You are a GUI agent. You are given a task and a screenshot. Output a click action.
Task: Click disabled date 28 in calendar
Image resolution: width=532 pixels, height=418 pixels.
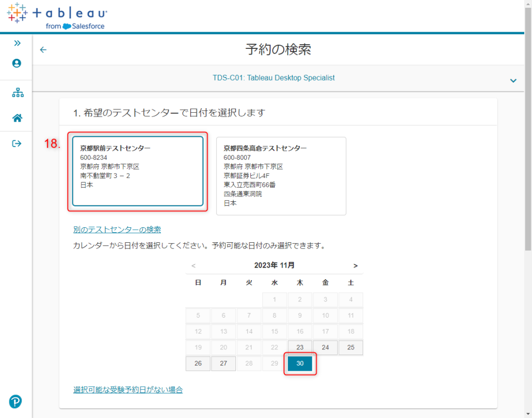[x=249, y=363]
